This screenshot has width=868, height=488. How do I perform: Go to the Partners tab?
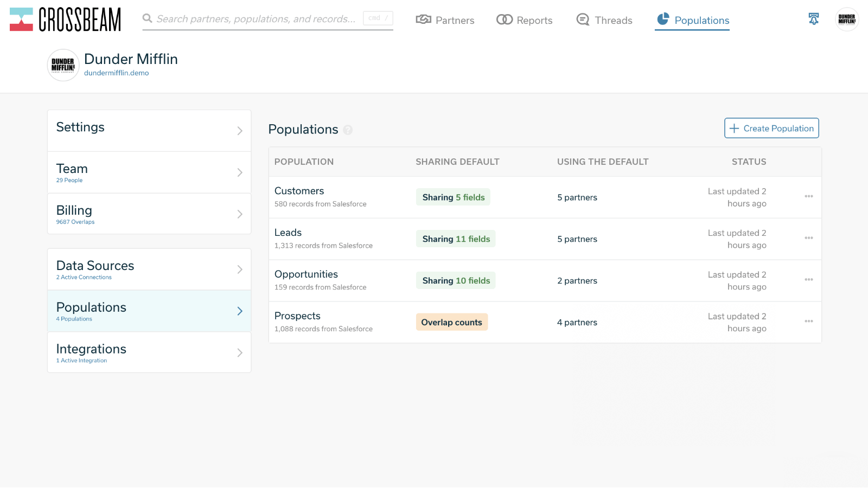445,20
